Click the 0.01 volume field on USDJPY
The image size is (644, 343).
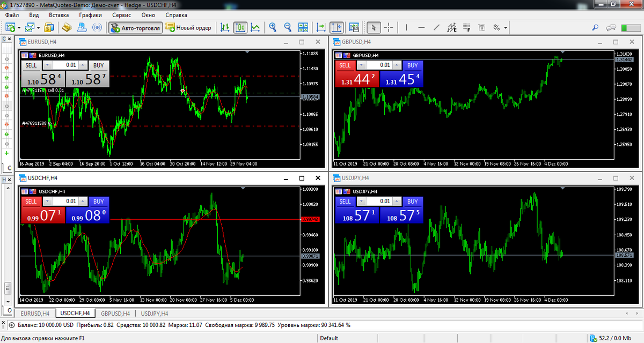pyautogui.click(x=378, y=202)
